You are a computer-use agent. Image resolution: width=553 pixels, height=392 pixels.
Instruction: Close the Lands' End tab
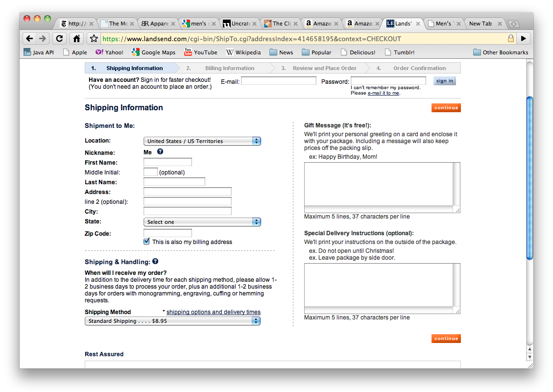click(x=418, y=24)
